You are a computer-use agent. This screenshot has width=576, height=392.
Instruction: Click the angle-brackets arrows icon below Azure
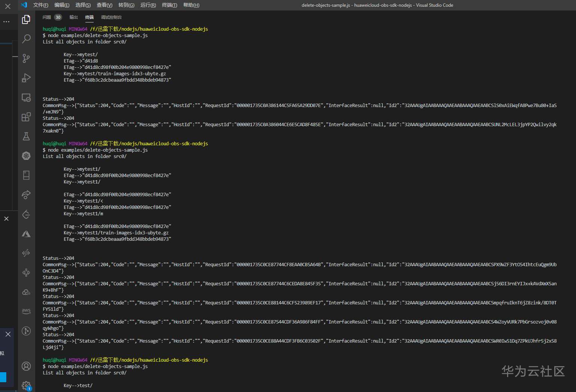26,253
